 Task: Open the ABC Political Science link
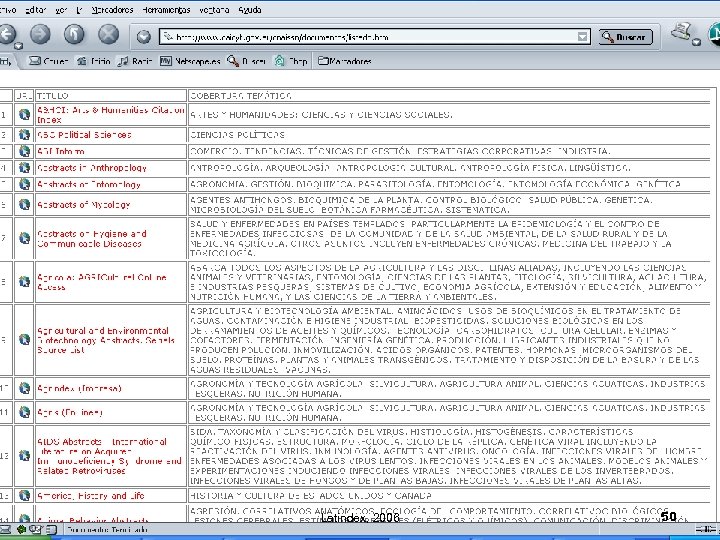(x=84, y=135)
